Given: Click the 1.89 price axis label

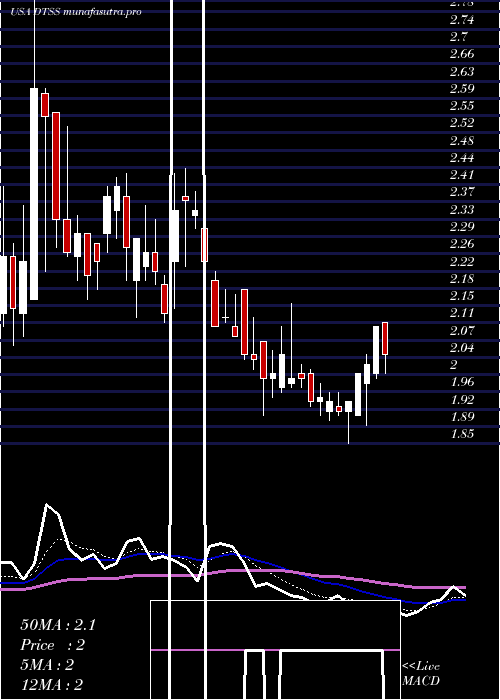Looking at the screenshot, I should (462, 417).
